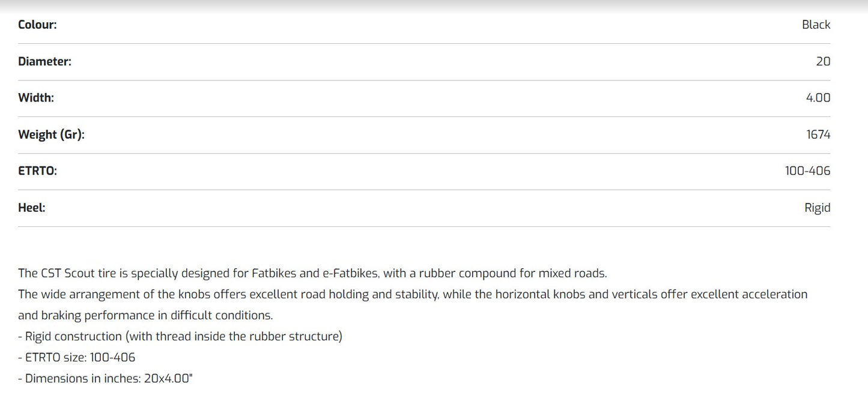Click the wide arrangement of knobs sentence
The height and width of the screenshot is (410, 868).
click(x=413, y=295)
